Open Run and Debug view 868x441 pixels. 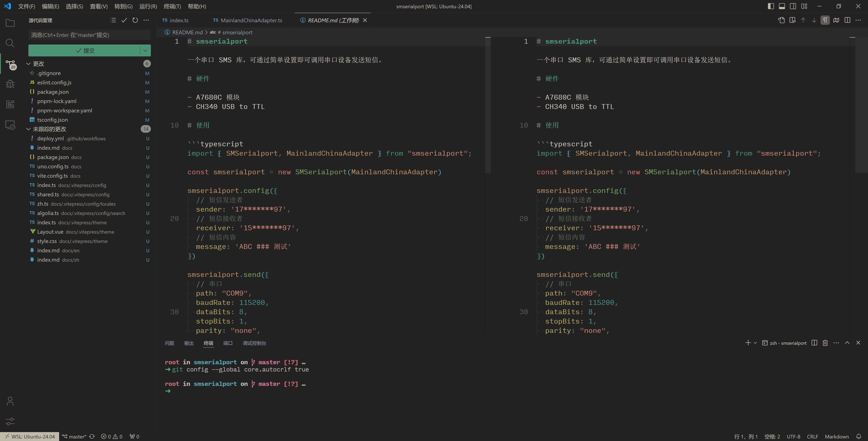click(10, 84)
